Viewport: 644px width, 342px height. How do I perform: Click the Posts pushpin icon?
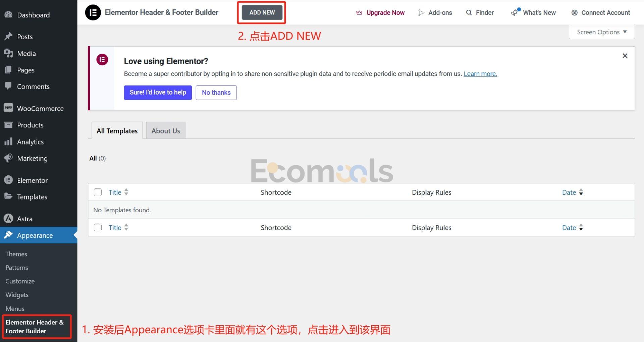[8, 37]
